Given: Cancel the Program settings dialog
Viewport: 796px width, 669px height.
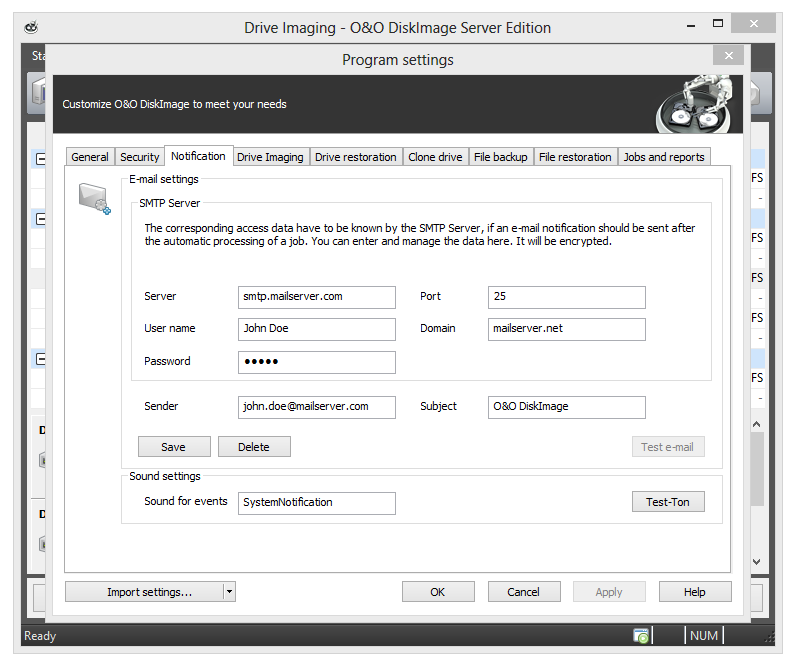Looking at the screenshot, I should coord(524,592).
